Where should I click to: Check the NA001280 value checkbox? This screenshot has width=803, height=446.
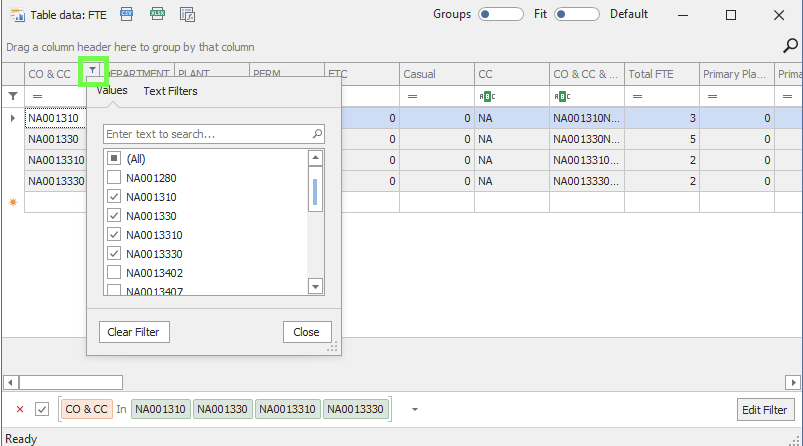[115, 178]
